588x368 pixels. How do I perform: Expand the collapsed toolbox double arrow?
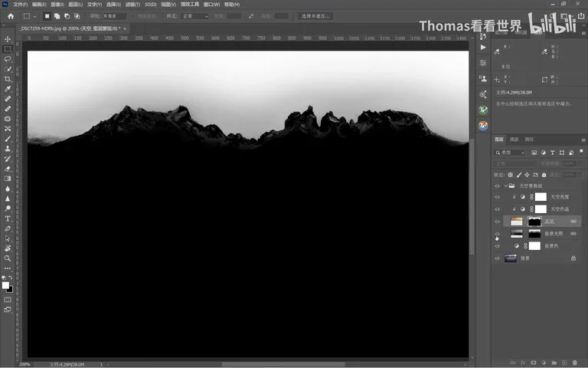pos(4,25)
